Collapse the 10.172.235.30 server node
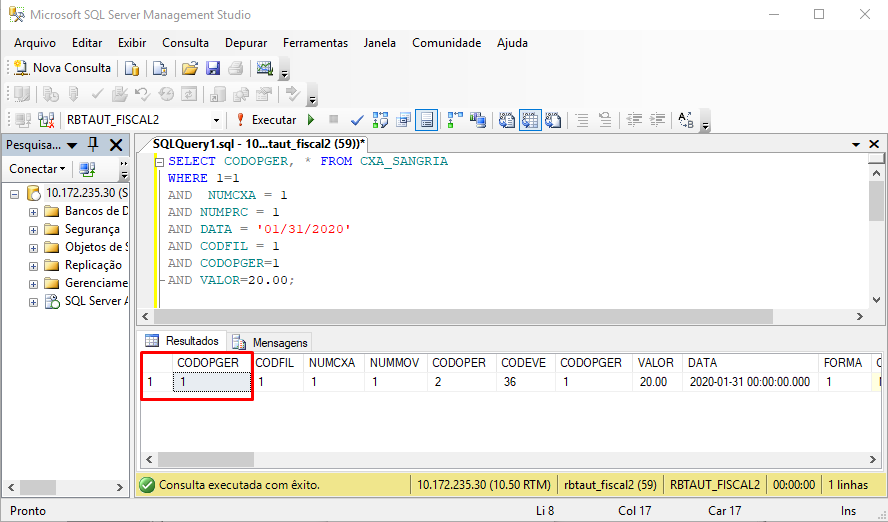This screenshot has height=522, width=888. pos(14,194)
